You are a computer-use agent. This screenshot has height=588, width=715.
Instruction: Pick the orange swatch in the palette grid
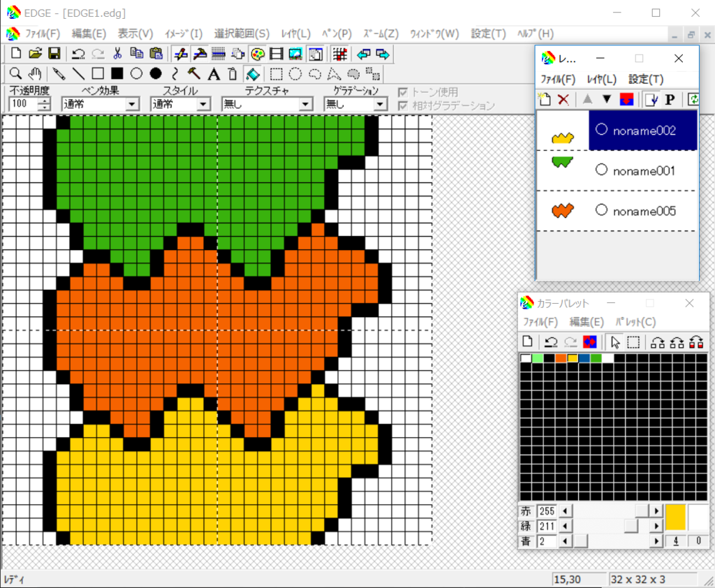tap(561, 358)
